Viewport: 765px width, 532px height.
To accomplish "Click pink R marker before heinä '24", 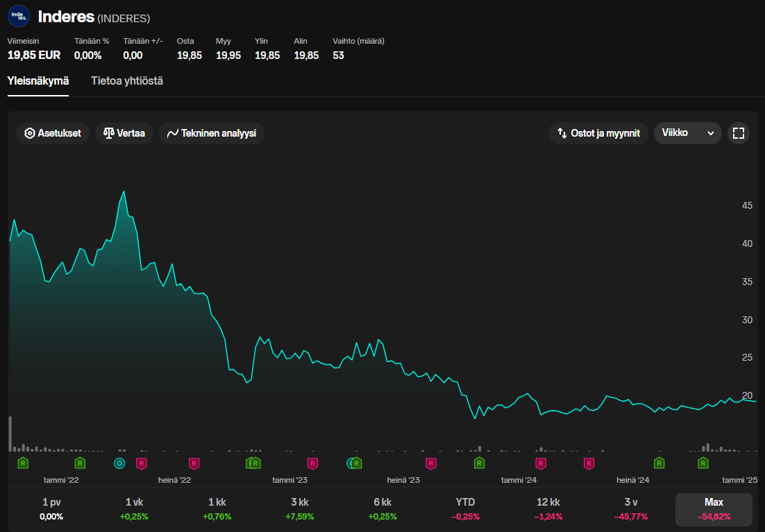I will (589, 463).
